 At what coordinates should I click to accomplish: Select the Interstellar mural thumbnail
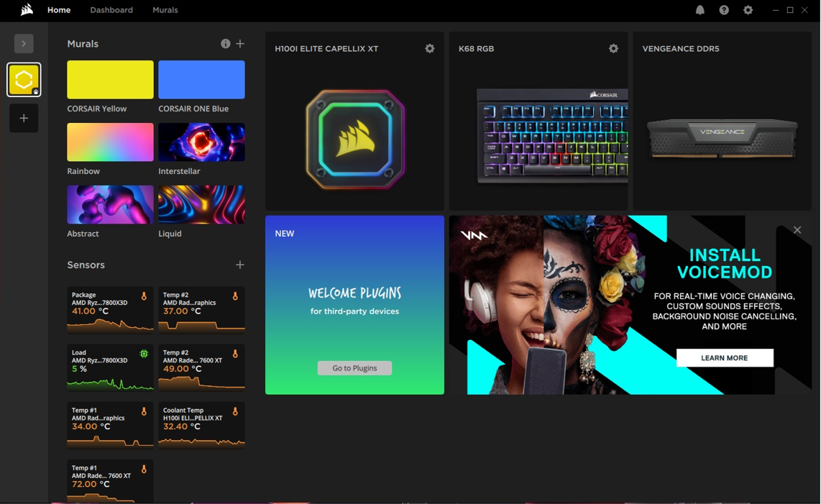[x=201, y=142]
